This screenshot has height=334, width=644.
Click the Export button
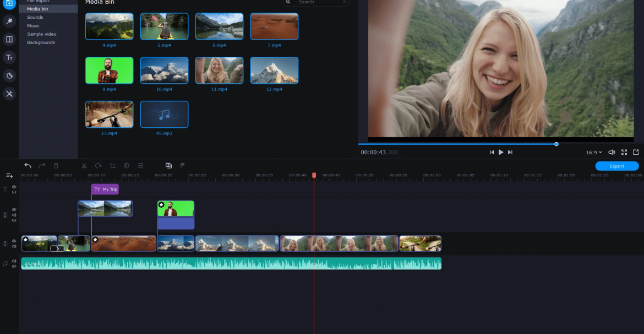pyautogui.click(x=617, y=166)
